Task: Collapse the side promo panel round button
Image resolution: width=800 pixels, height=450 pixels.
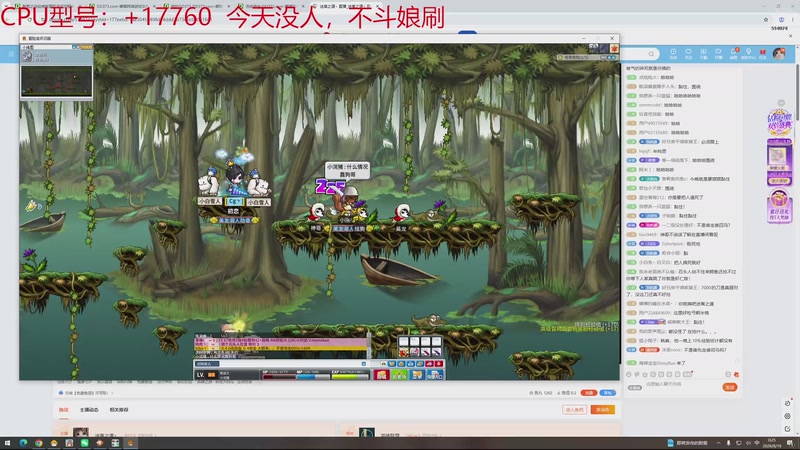Action: point(781,103)
